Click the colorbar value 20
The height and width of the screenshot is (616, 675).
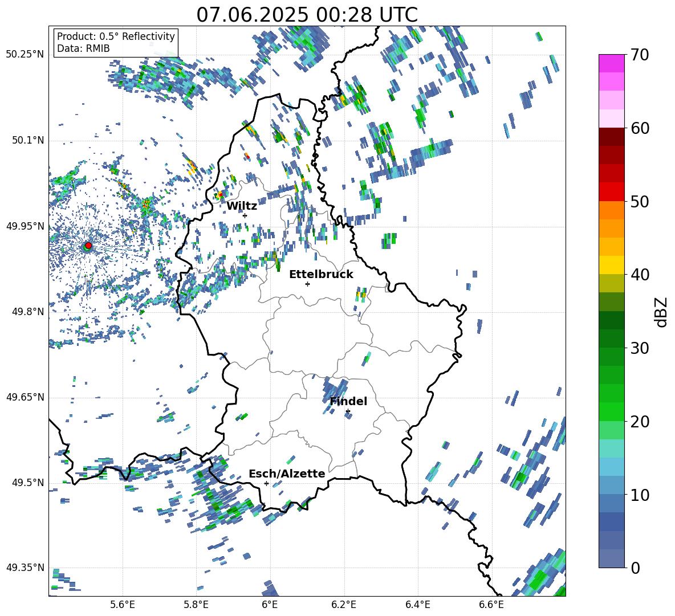coord(640,422)
